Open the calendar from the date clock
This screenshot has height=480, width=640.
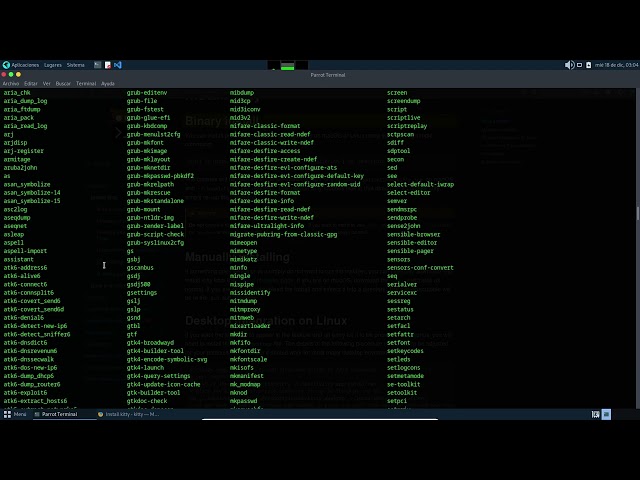tap(616, 65)
